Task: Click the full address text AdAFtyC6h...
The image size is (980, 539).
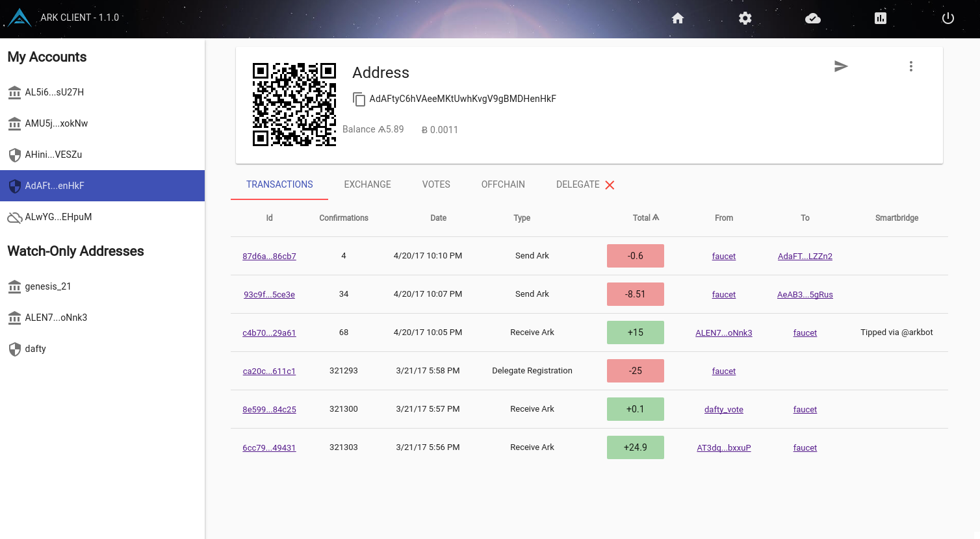Action: [x=463, y=99]
